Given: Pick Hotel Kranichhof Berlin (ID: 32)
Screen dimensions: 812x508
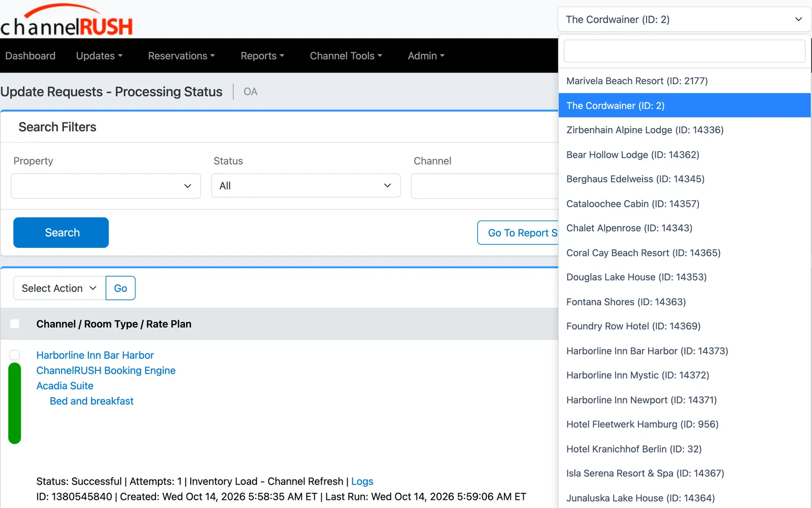Looking at the screenshot, I should [x=684, y=449].
